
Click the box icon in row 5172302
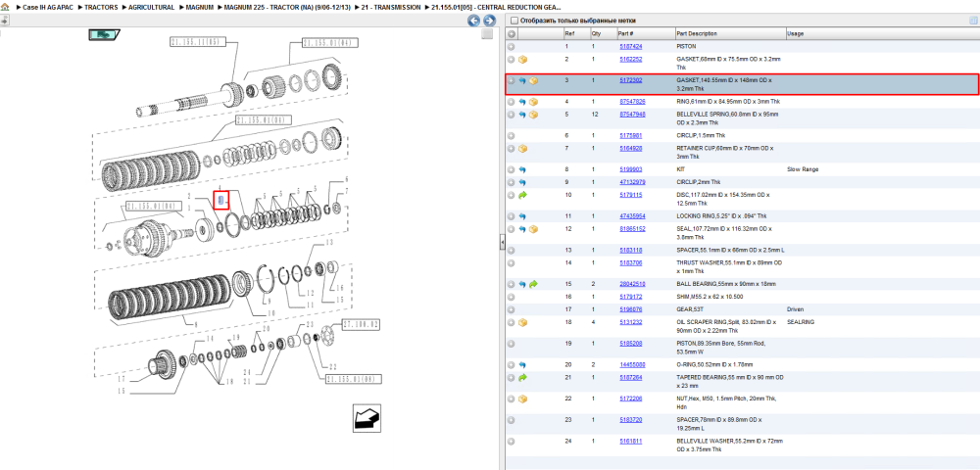click(534, 80)
